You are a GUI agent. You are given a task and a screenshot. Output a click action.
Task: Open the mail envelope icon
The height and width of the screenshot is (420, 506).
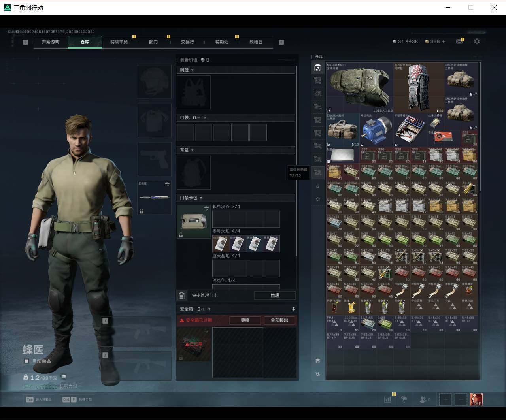(459, 41)
